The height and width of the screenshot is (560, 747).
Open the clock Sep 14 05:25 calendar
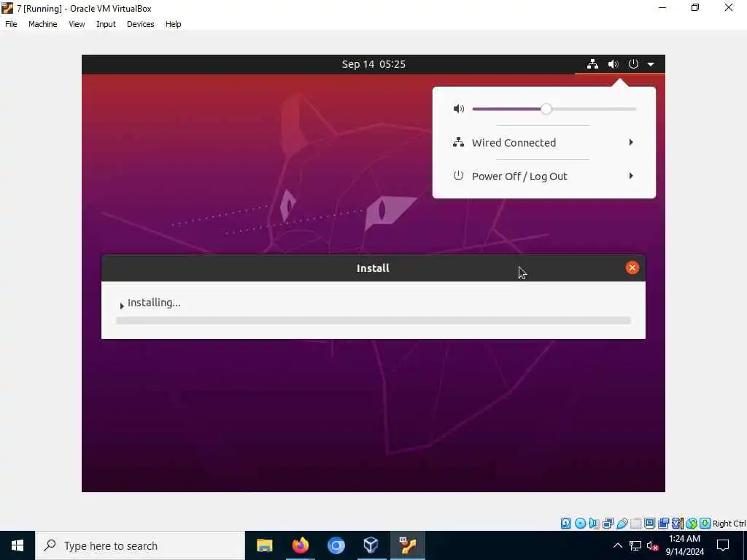coord(373,64)
